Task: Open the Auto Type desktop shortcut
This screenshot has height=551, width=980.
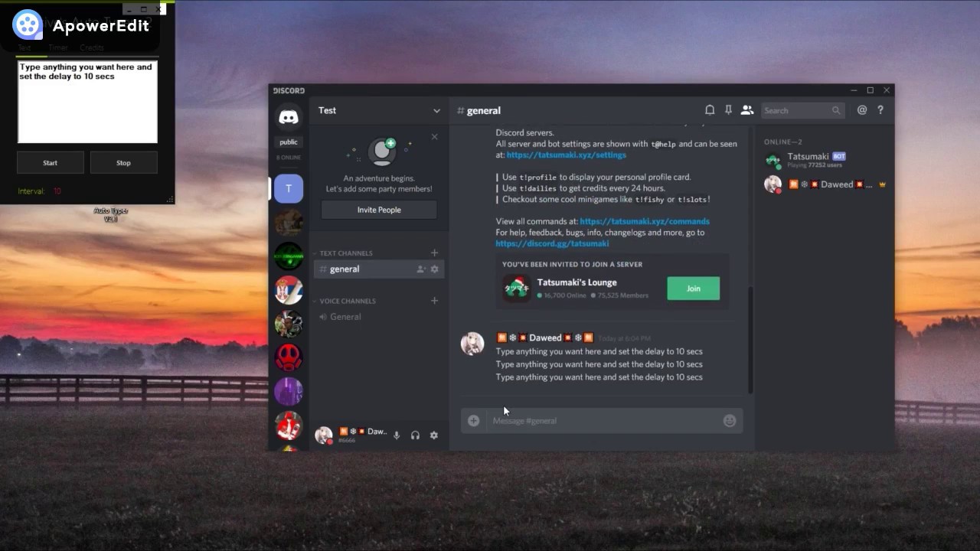Action: pyautogui.click(x=111, y=215)
